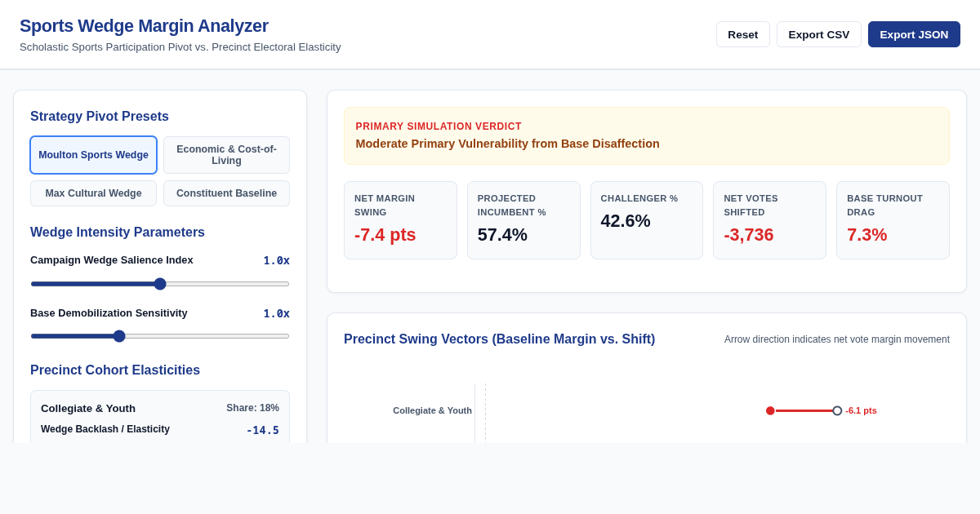Click the Wedge Backlash elasticity value -14.5
Screen dimensions: 980x514
[x=262, y=430]
